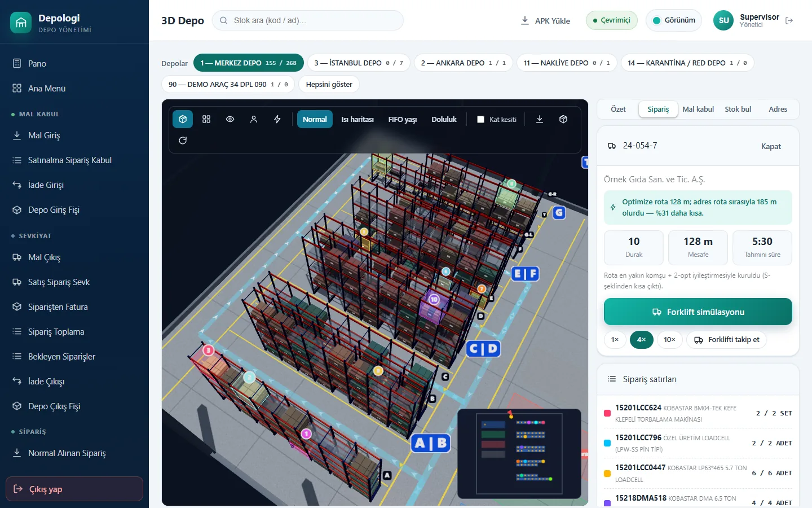Select the 3D cube view icon in viewer toolbar
This screenshot has height=508, width=812.
[x=183, y=119]
